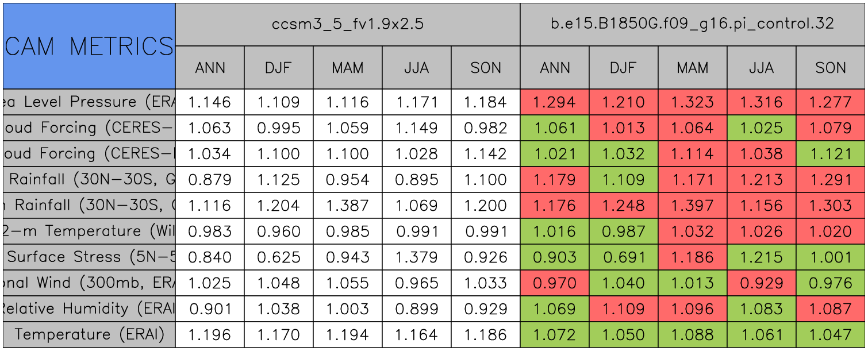The image size is (868, 351).
Task: Click the ccsm3_5_fv1.9x2.5 group header
Action: click(347, 24)
